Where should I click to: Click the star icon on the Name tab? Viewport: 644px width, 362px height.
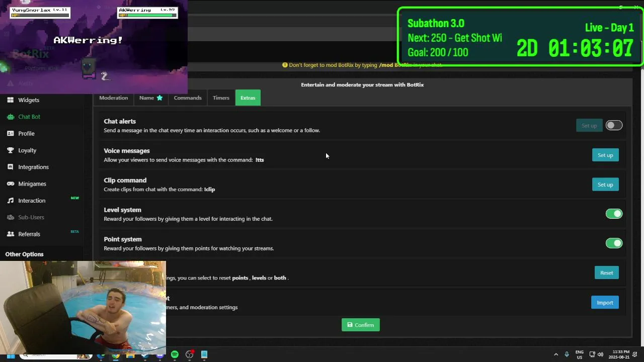tap(159, 98)
